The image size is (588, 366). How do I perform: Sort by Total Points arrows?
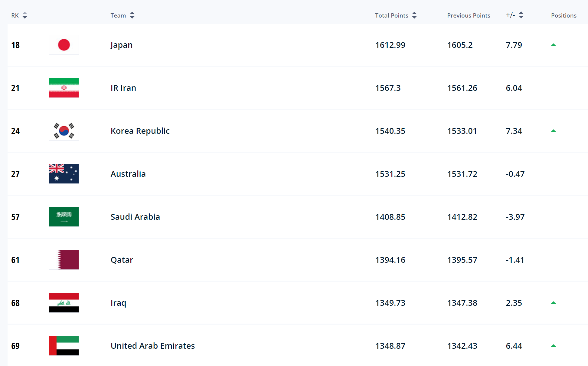click(x=414, y=15)
